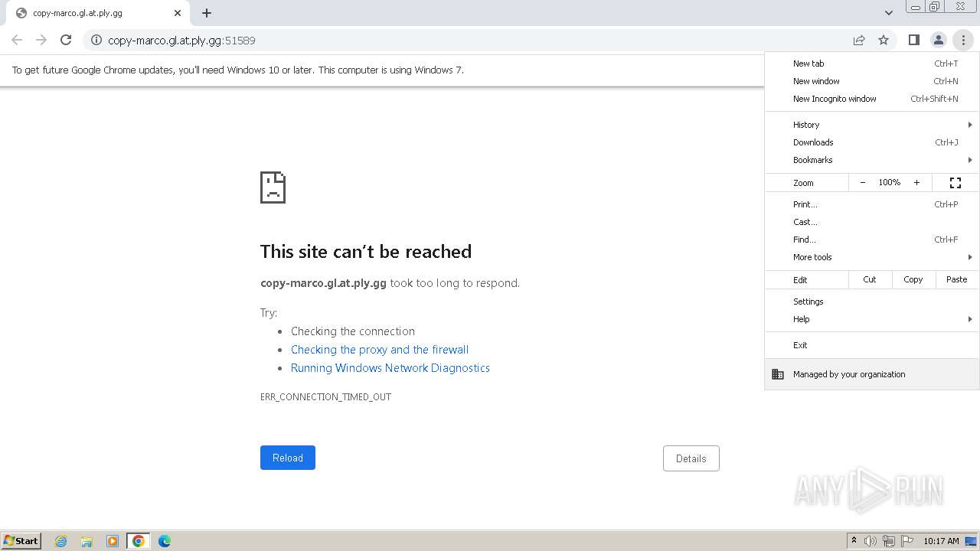The image size is (980, 551).
Task: Open Running Windows Network Diagnostics link
Action: point(390,368)
